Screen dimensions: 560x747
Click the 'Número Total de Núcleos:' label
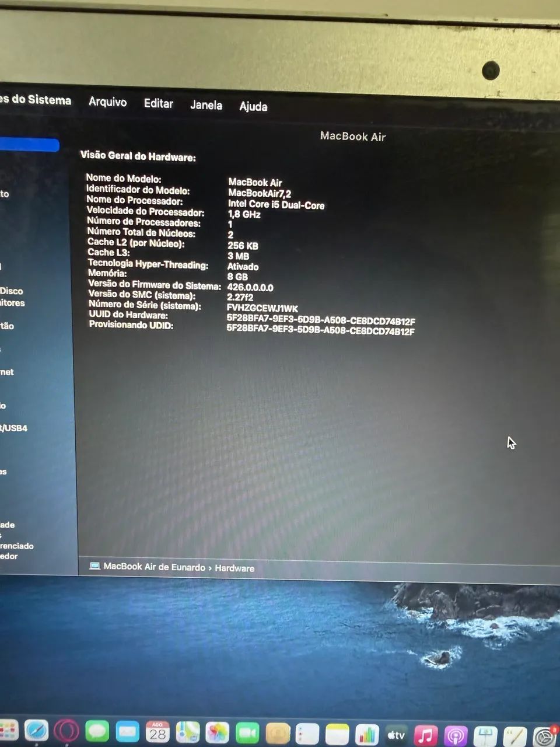click(141, 232)
